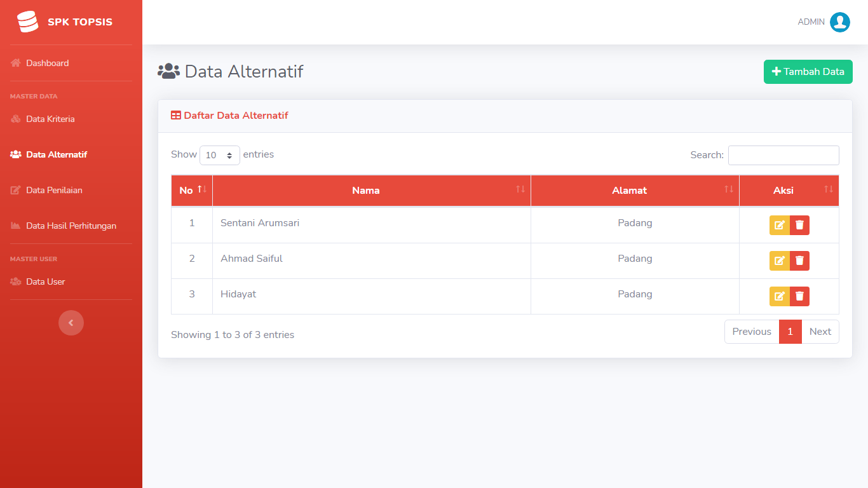Click row number 3 in the No column
Image resolution: width=868 pixels, height=488 pixels.
(x=192, y=294)
